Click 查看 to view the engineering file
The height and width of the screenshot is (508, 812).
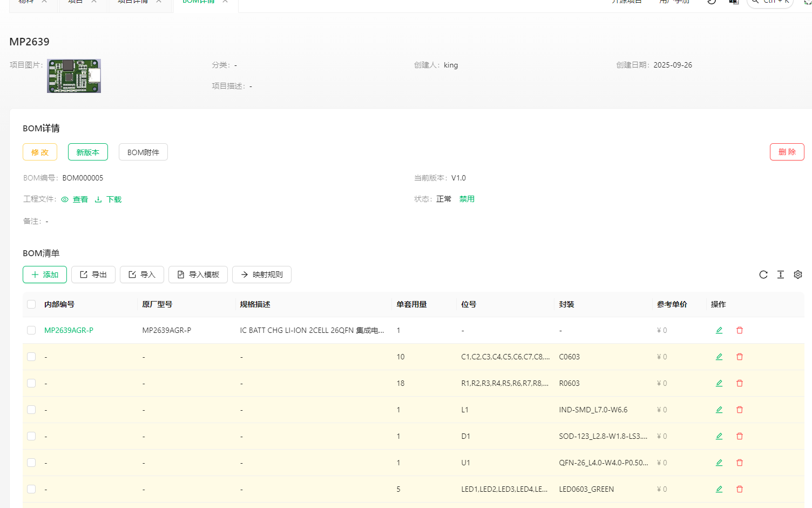75,199
